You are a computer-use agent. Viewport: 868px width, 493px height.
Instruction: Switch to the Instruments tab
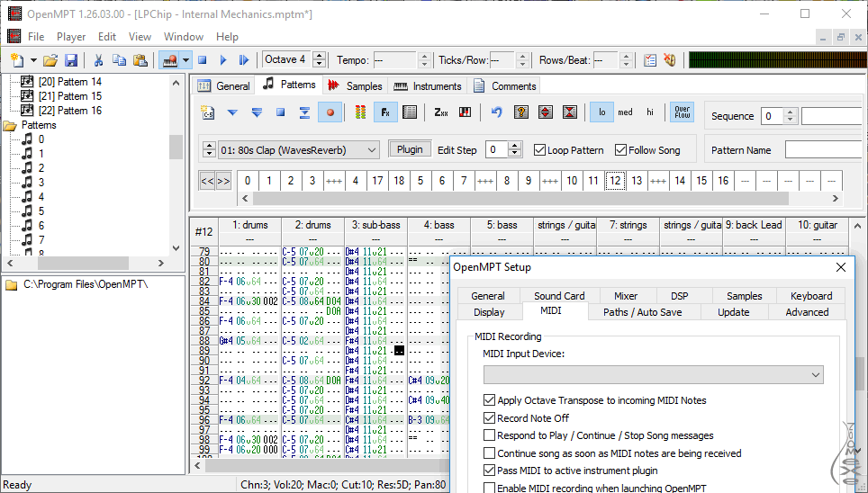click(428, 85)
